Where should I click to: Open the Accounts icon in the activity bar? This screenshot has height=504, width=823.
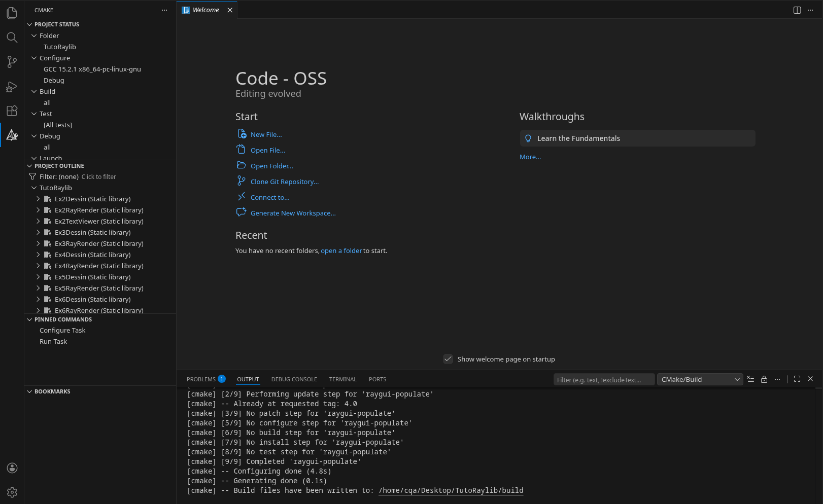(x=12, y=468)
